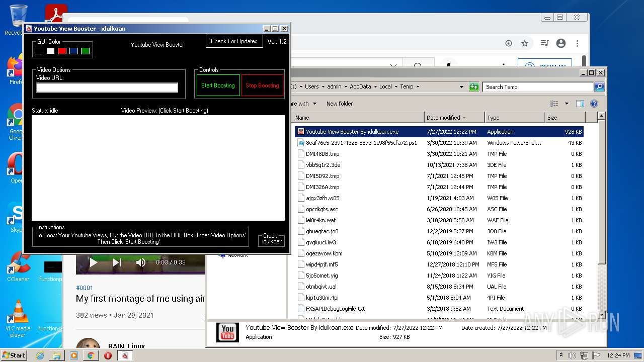Click the Stop Boosting button
Viewport: 644px width, 362px height.
coord(262,85)
